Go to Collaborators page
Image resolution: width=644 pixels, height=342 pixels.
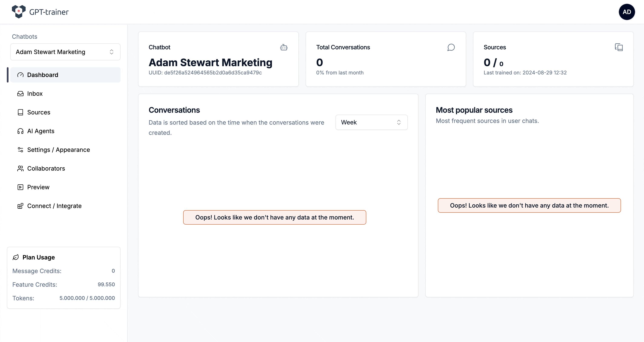(65, 168)
